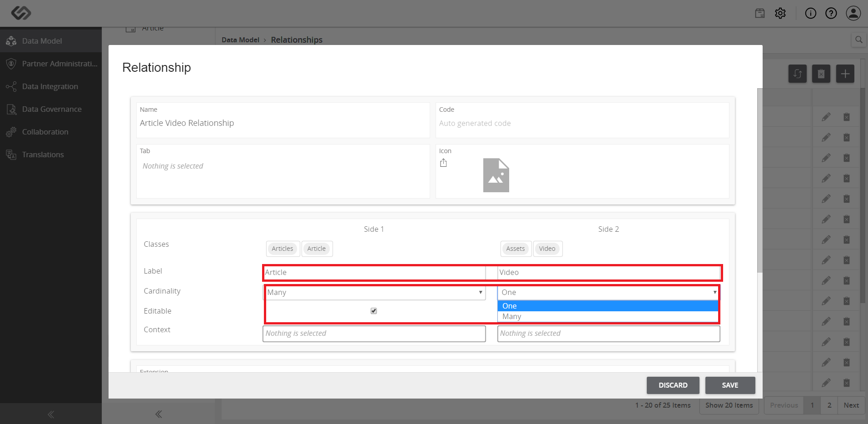The width and height of the screenshot is (868, 424).
Task: Click Side 1 Label field Article
Action: point(375,272)
